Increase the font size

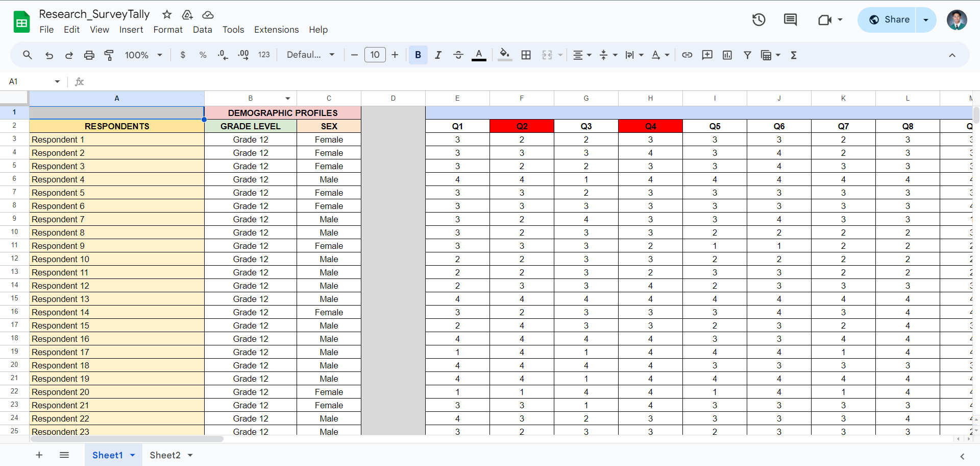[x=395, y=55]
